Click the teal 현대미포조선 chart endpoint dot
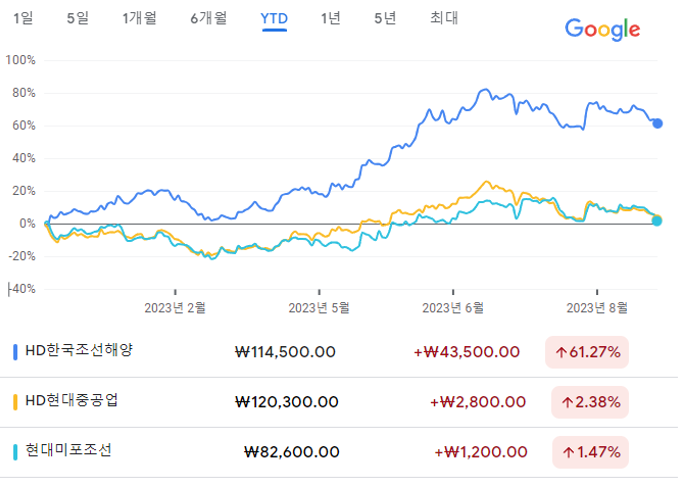 pyautogui.click(x=657, y=221)
